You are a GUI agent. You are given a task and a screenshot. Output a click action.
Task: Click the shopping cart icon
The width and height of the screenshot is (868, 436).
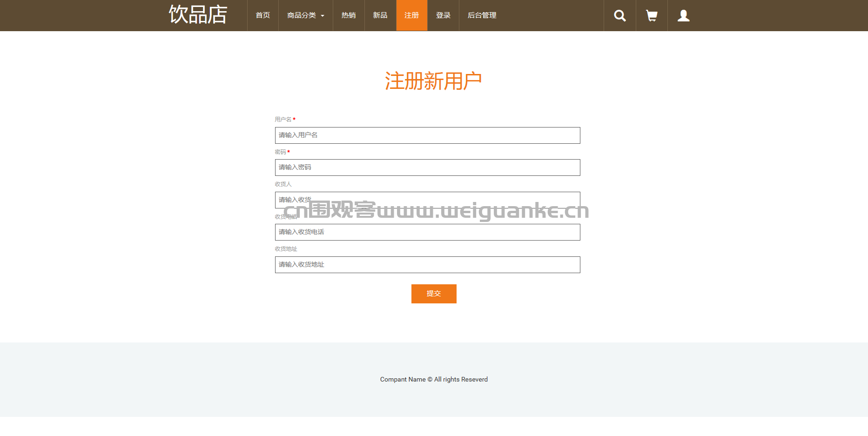pyautogui.click(x=652, y=16)
